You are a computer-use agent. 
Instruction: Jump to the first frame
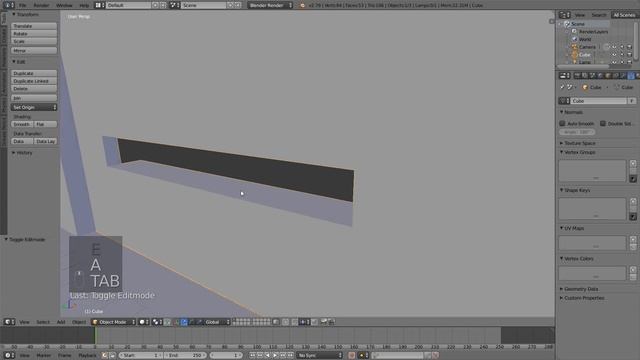[x=252, y=356]
